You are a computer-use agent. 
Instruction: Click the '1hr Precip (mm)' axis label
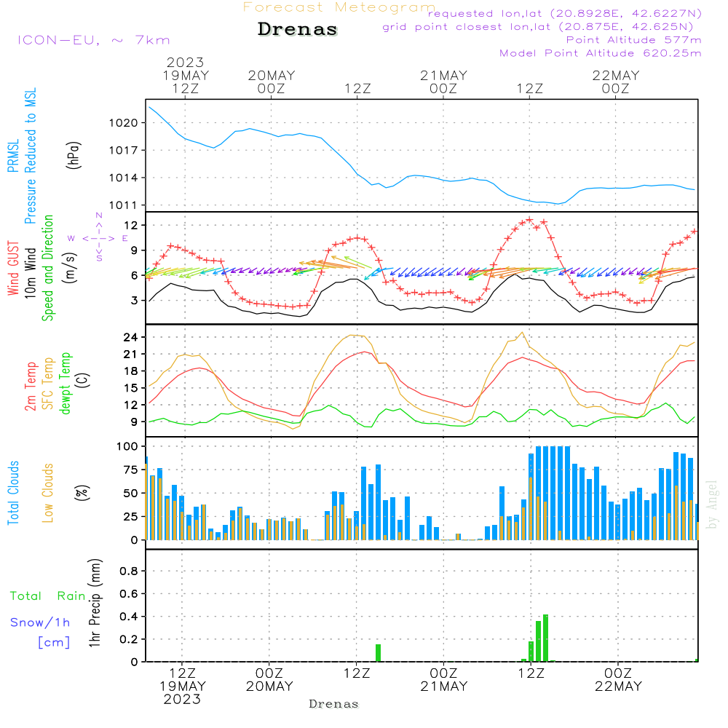[x=95, y=603]
